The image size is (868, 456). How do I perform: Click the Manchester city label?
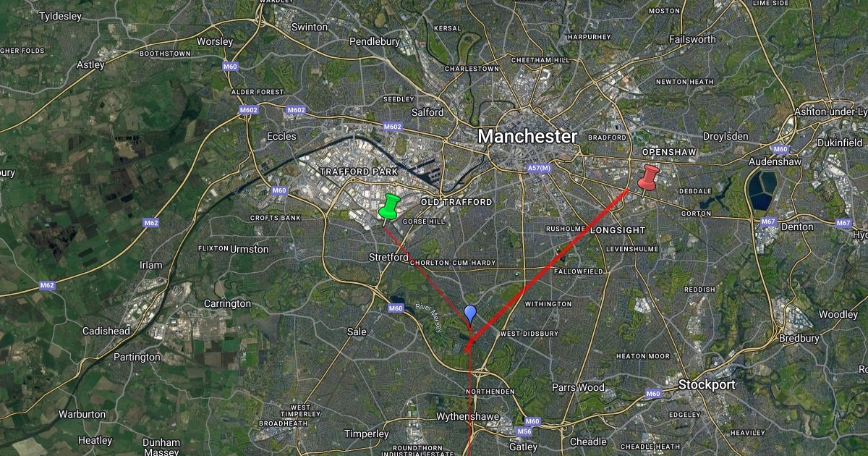point(527,136)
